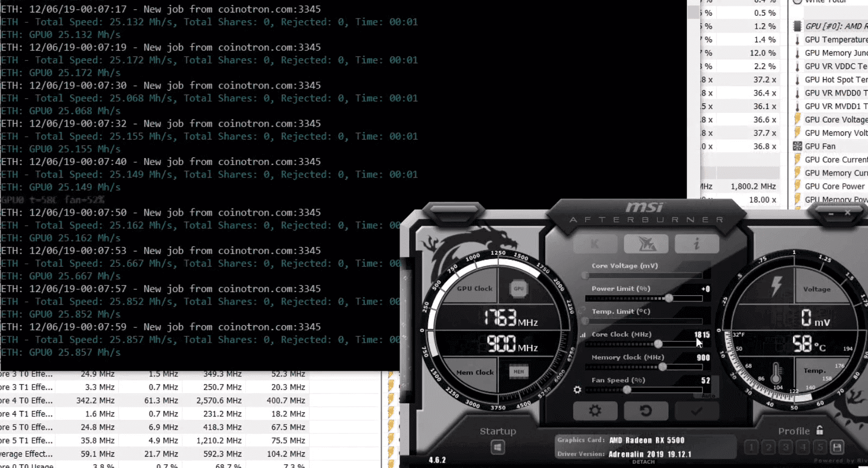Image resolution: width=868 pixels, height=468 pixels.
Task: Click the miner line with speed 25.857 Mh/s
Action: coord(200,340)
